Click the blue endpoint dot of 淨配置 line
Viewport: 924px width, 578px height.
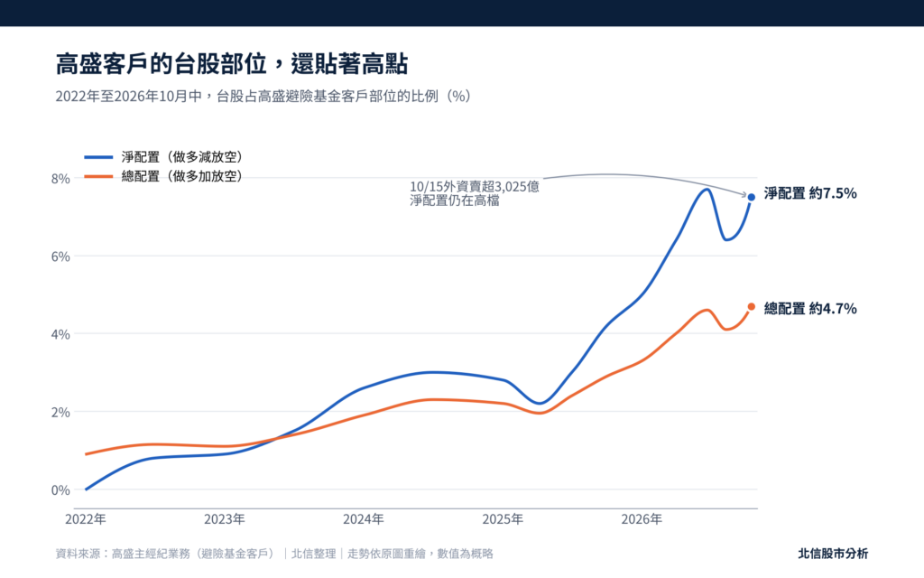coord(752,198)
